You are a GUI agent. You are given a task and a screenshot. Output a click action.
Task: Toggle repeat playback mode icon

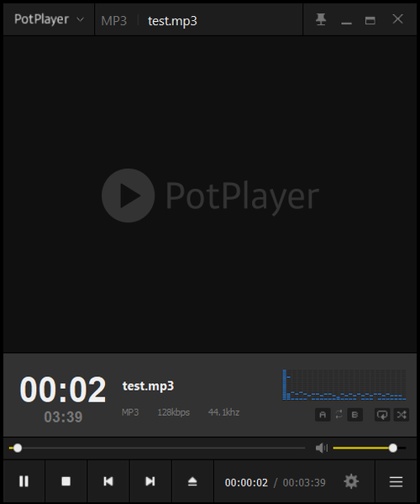[x=382, y=415]
